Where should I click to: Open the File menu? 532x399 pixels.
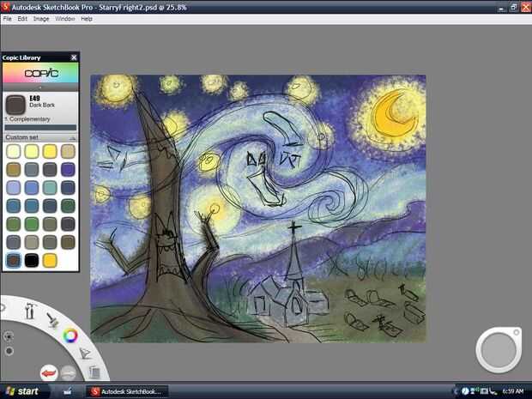point(7,19)
